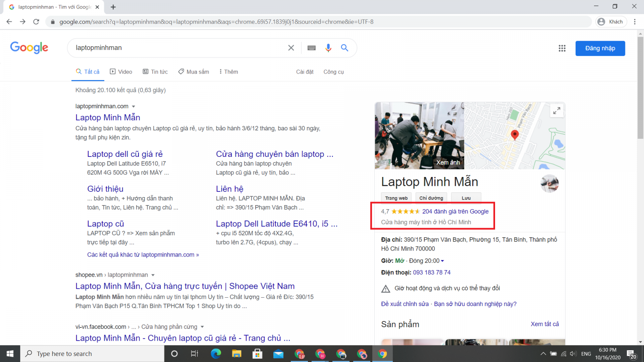Screen dimensions: 644x362
Task: Switch to the Mua sắm tab
Action: coord(194,72)
